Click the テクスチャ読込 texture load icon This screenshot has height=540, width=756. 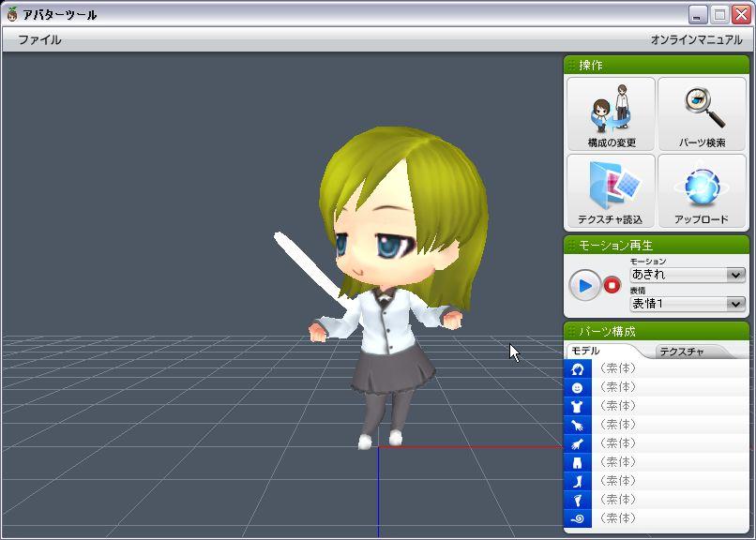click(x=611, y=190)
